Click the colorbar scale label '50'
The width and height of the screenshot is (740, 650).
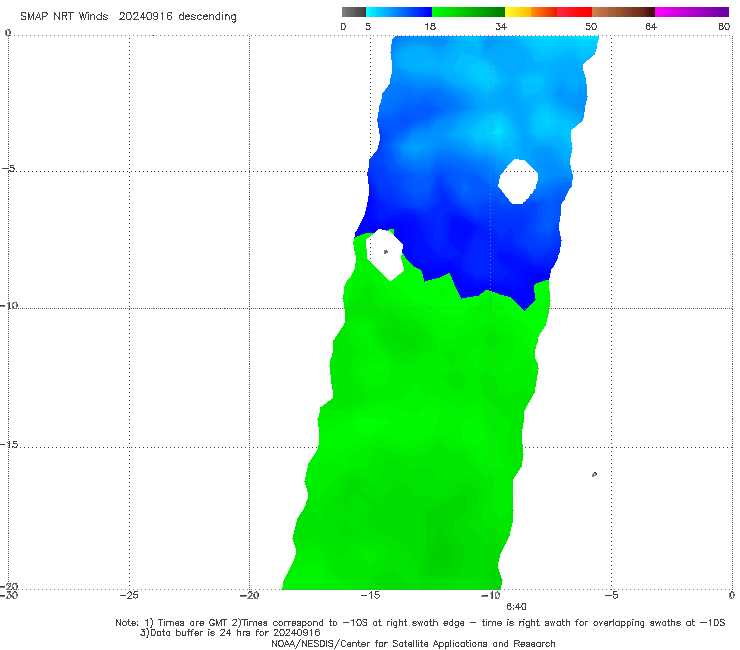pyautogui.click(x=591, y=27)
